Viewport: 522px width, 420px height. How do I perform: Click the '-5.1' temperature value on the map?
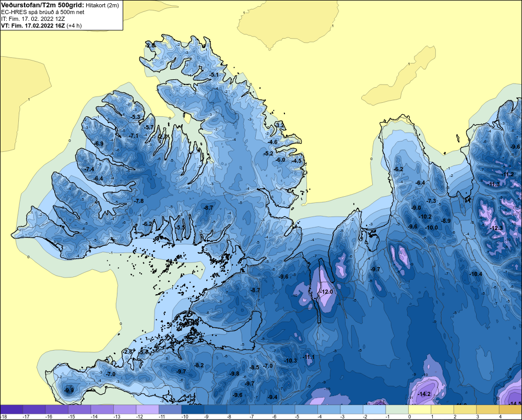(215, 75)
